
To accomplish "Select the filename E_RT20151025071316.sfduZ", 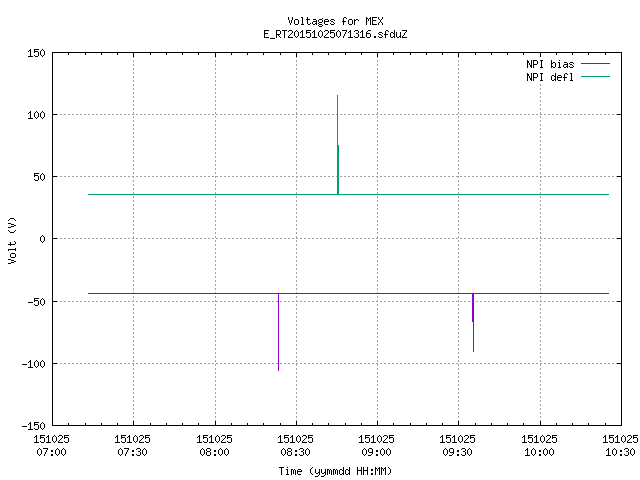I will coord(335,34).
